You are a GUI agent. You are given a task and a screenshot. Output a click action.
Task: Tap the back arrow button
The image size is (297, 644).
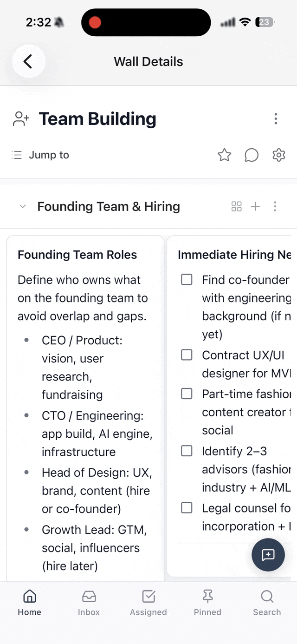click(28, 61)
